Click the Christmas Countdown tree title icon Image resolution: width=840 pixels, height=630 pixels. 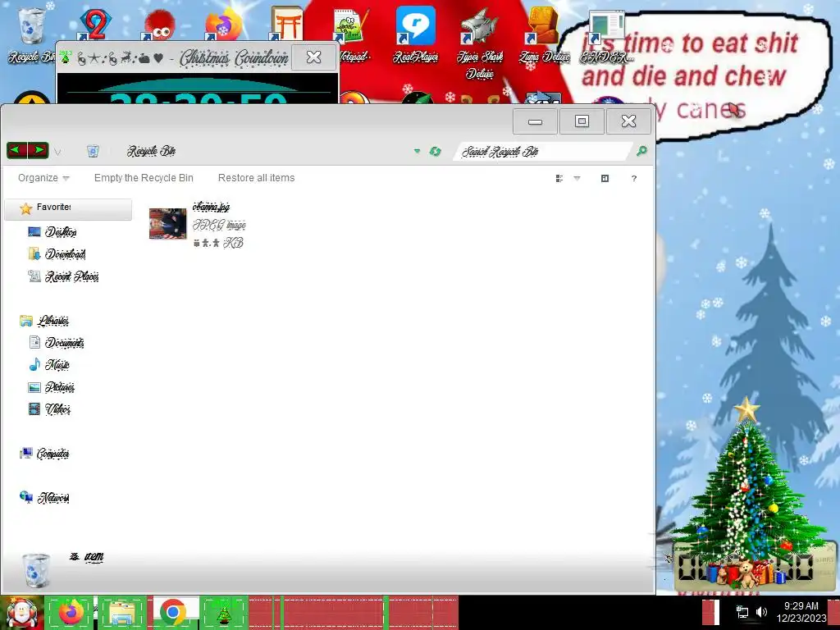tap(66, 57)
